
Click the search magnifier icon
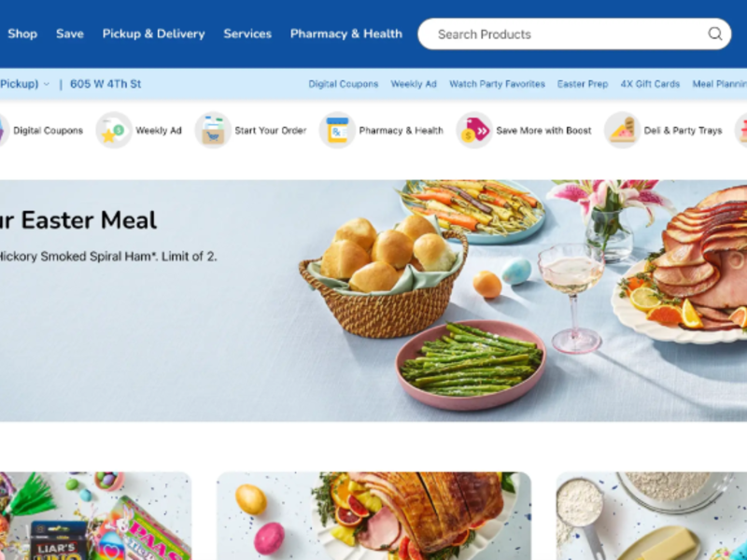(x=714, y=34)
